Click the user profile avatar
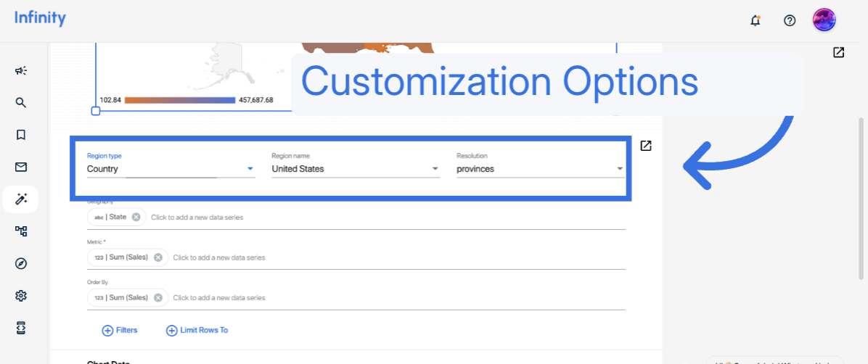This screenshot has height=364, width=868. coord(824,20)
